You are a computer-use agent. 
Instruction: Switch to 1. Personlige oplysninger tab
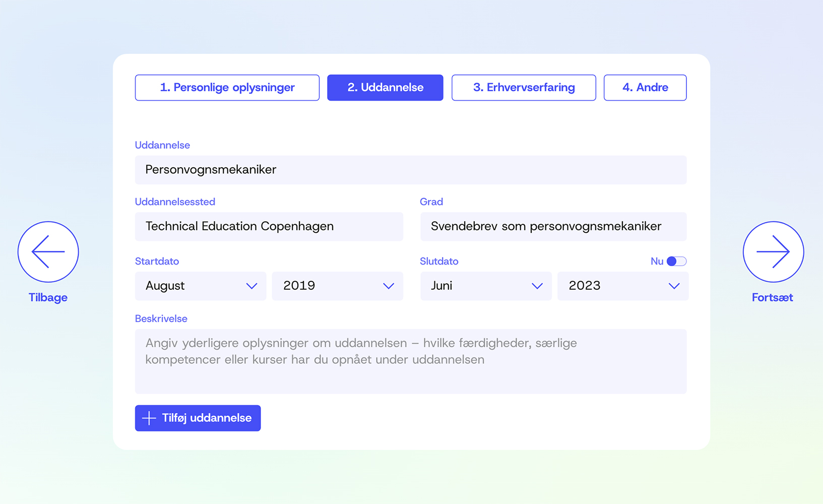[227, 88]
